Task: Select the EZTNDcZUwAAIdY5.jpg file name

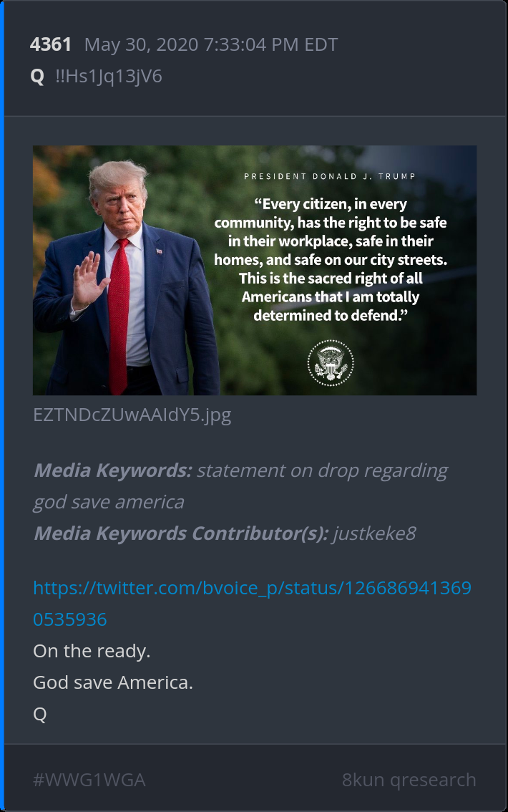Action: [132, 415]
